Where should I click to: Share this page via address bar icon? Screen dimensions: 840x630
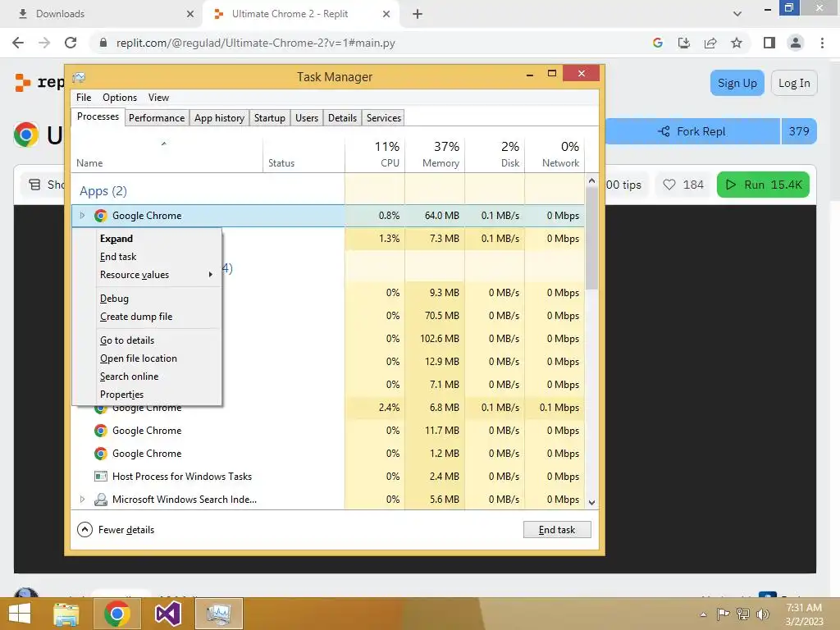(710, 43)
